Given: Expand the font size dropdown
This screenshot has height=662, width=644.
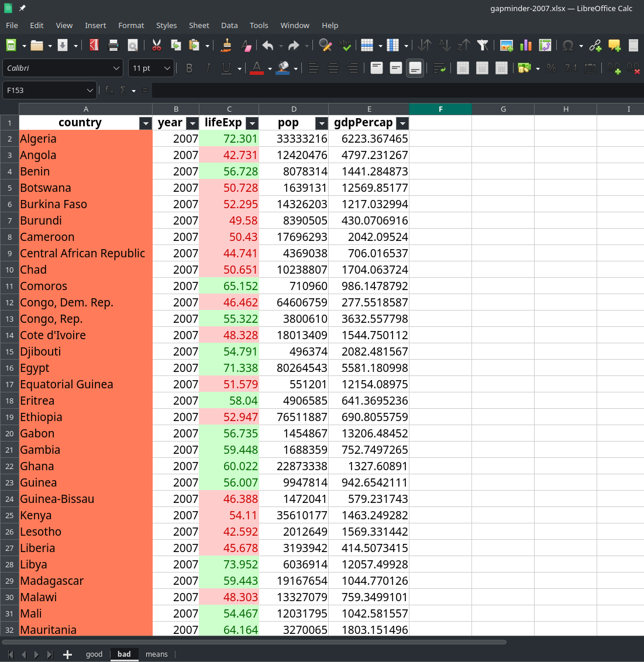Looking at the screenshot, I should (x=167, y=68).
